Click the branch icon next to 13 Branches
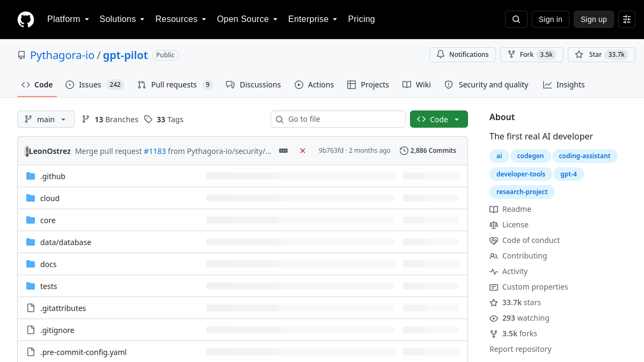This screenshot has height=362, width=644. tap(86, 119)
